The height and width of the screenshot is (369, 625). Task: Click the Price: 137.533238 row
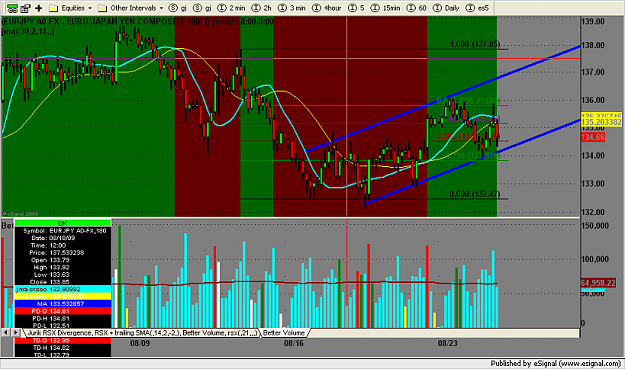63,253
